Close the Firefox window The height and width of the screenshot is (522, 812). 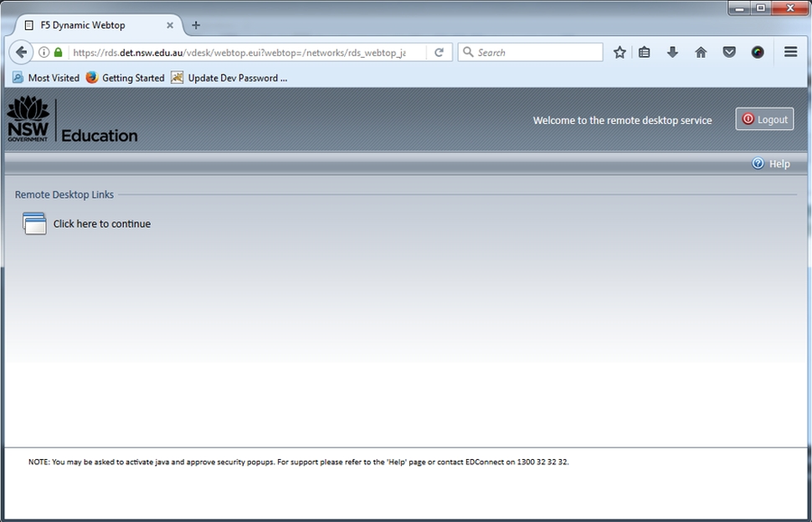789,8
